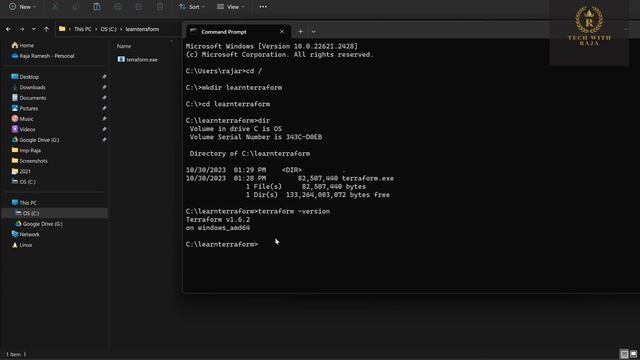Open Google Drive (G:) under This PC
This screenshot has height=360, width=640.
(39, 224)
